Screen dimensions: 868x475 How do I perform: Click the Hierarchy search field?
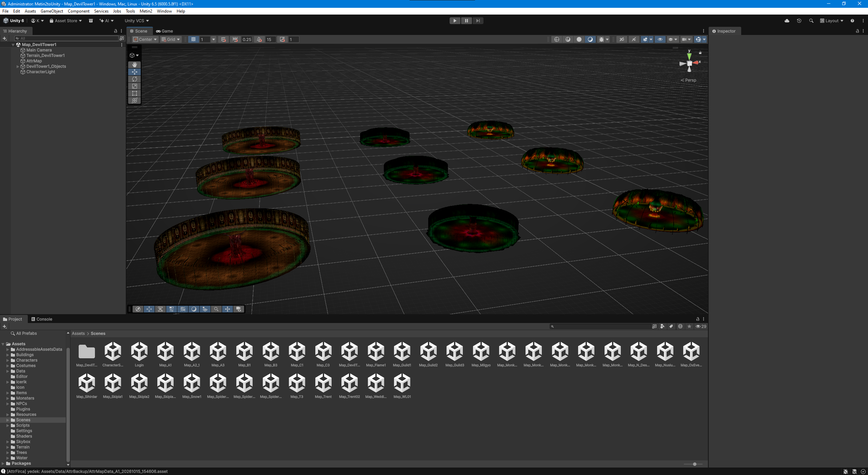[66, 38]
